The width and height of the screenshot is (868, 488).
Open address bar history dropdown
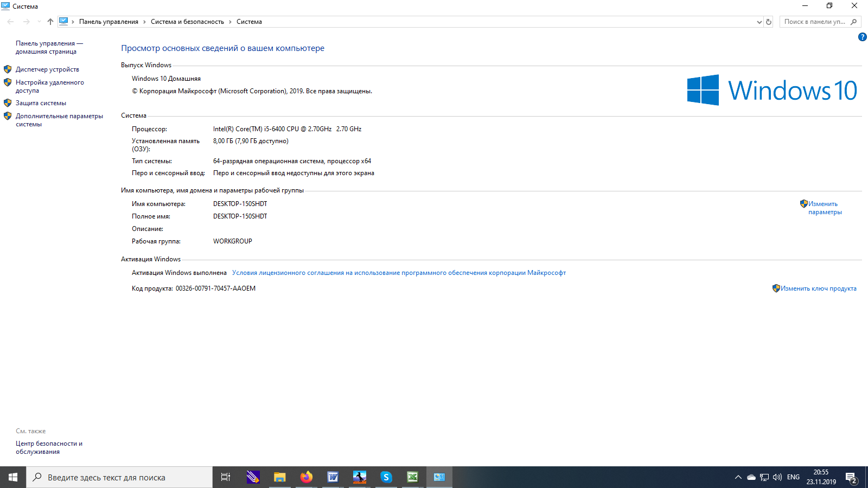coord(759,22)
